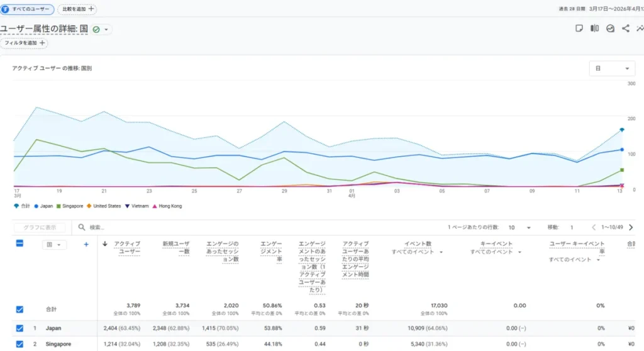
Task: Sort by アクティブユーザー column header
Action: [127, 248]
